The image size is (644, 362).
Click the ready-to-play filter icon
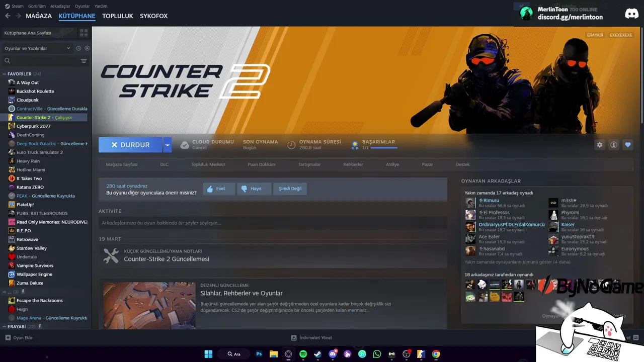[x=87, y=48]
